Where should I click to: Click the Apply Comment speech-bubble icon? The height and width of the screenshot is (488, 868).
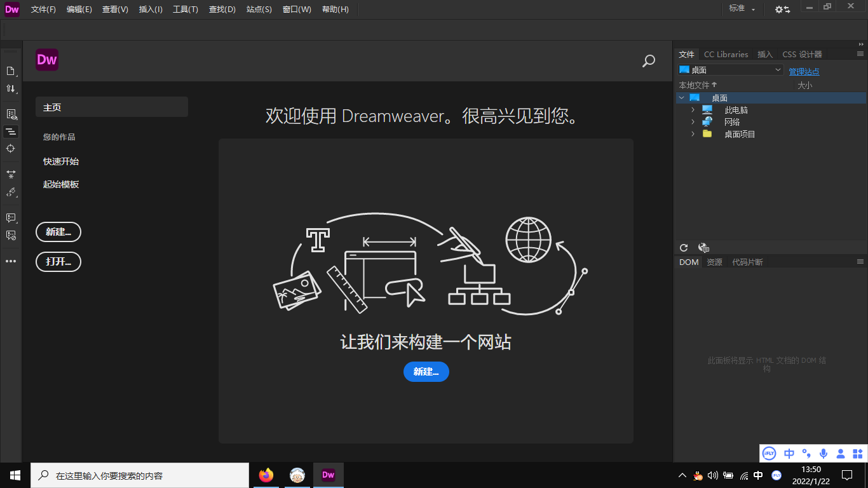10,218
